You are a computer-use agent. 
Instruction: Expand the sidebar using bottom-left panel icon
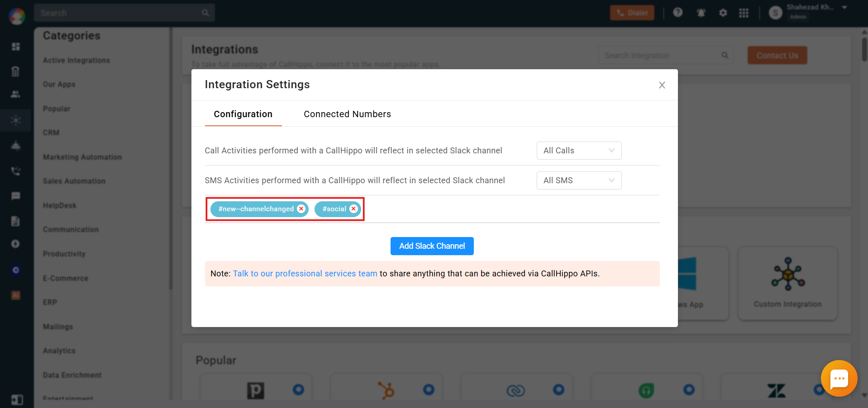17,399
